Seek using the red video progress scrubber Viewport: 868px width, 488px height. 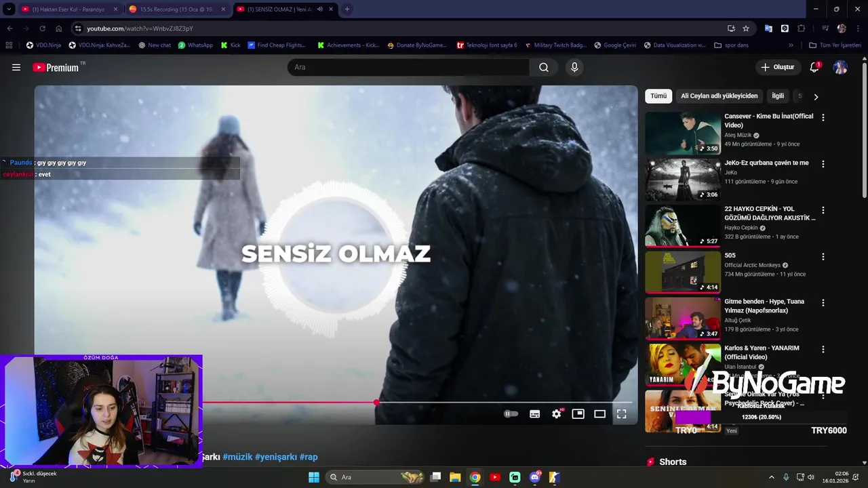[376, 403]
